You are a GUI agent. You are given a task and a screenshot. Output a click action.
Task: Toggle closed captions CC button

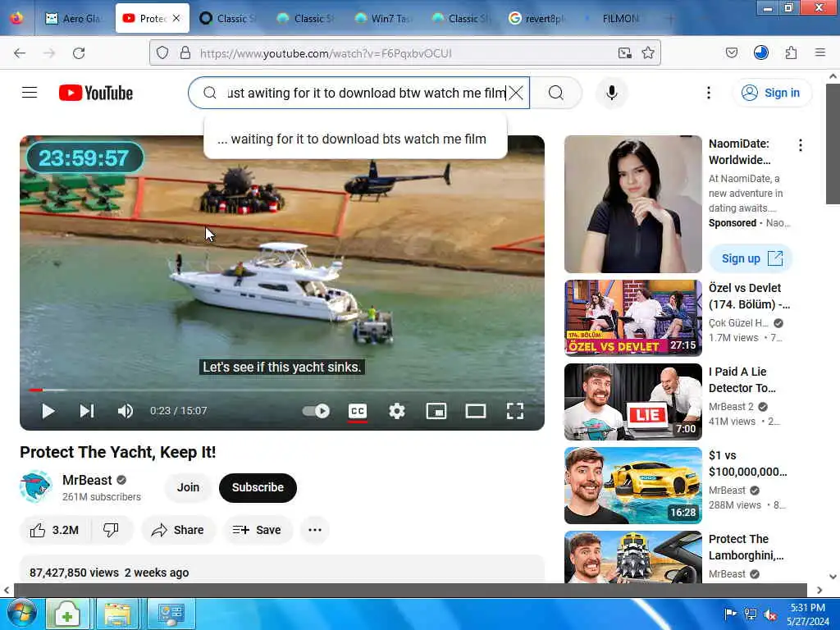(358, 411)
